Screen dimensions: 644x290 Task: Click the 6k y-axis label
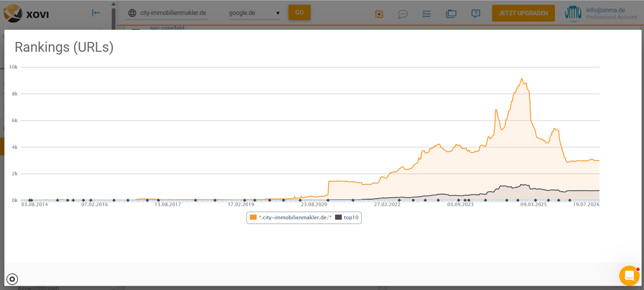pyautogui.click(x=14, y=120)
